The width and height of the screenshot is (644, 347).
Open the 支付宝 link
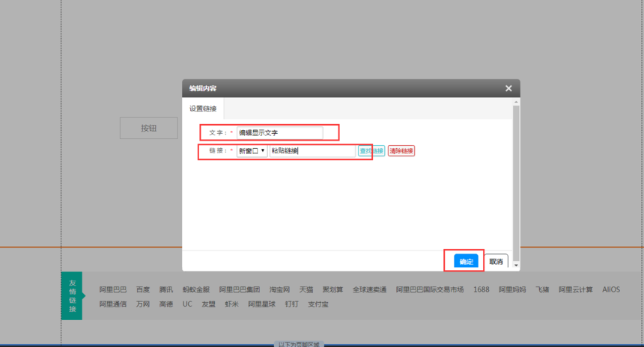[318, 304]
